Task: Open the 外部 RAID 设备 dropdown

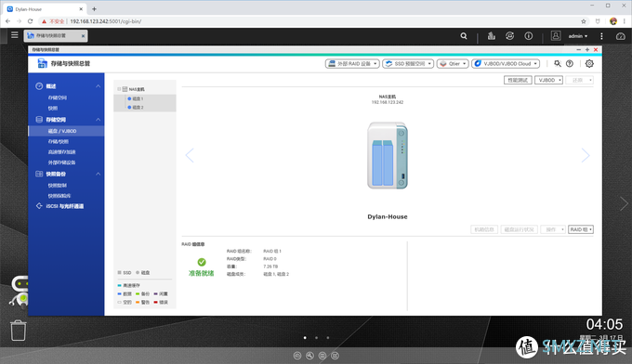Action: pos(352,64)
